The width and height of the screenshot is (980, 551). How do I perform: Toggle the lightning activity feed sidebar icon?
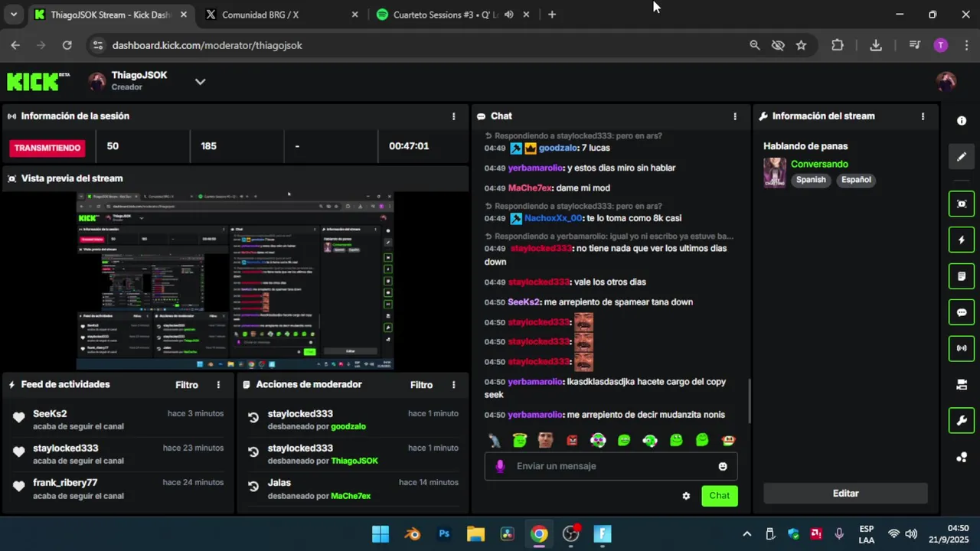[x=962, y=240]
